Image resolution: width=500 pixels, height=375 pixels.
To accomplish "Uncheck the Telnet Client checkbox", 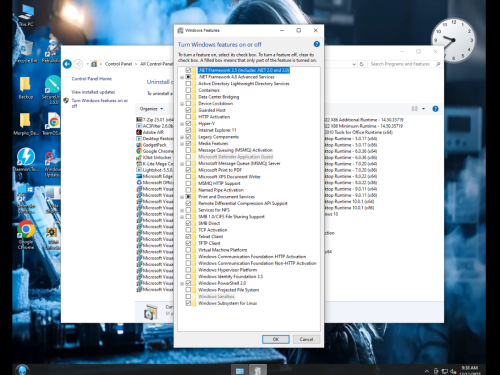I will coord(188,236).
